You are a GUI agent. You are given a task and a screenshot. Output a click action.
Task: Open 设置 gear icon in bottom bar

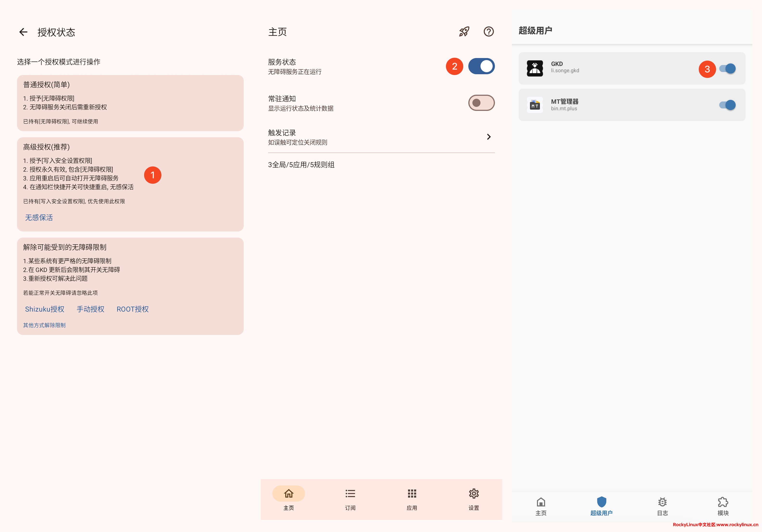[474, 494]
